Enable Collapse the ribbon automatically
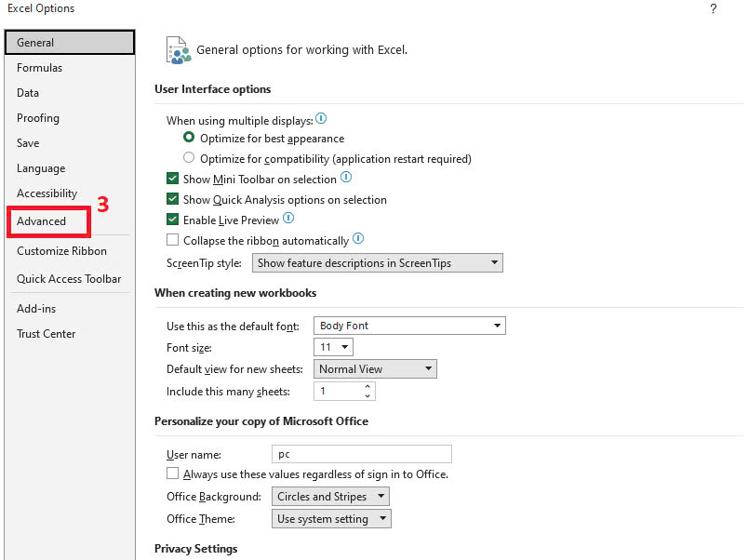This screenshot has height=560, width=748. [172, 239]
